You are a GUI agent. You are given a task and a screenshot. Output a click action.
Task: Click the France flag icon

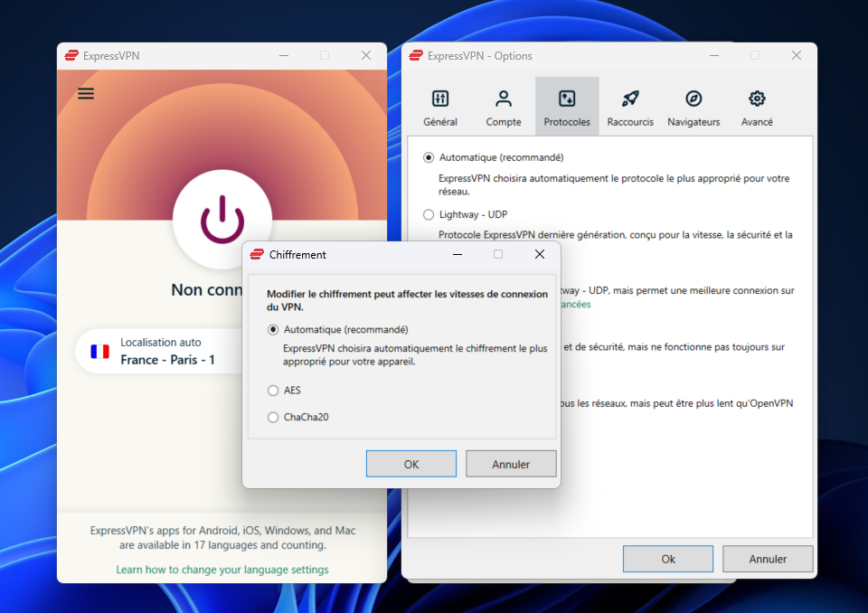click(100, 351)
